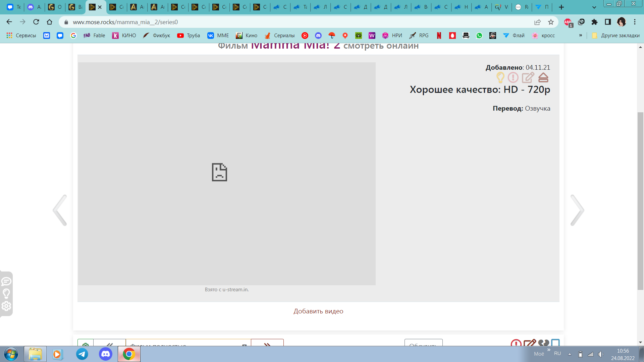The width and height of the screenshot is (644, 362).
Task: Open the Другие закладки folder
Action: click(615, 36)
